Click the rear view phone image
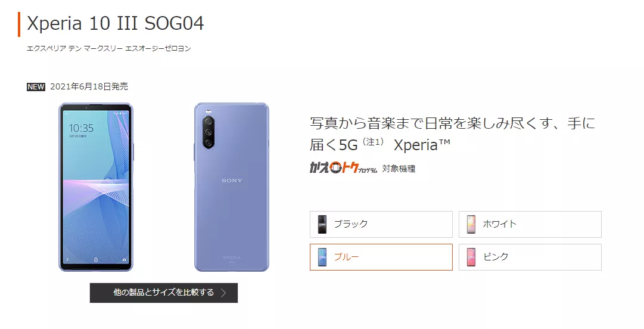The image size is (644, 329). click(232, 187)
